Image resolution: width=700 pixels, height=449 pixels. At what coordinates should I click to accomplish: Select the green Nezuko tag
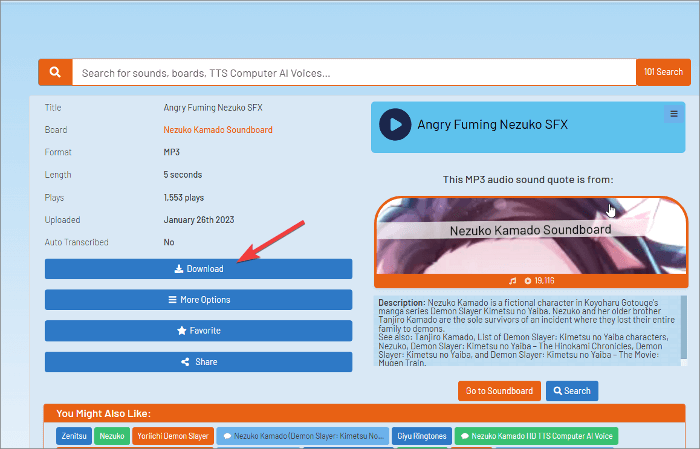[111, 437]
